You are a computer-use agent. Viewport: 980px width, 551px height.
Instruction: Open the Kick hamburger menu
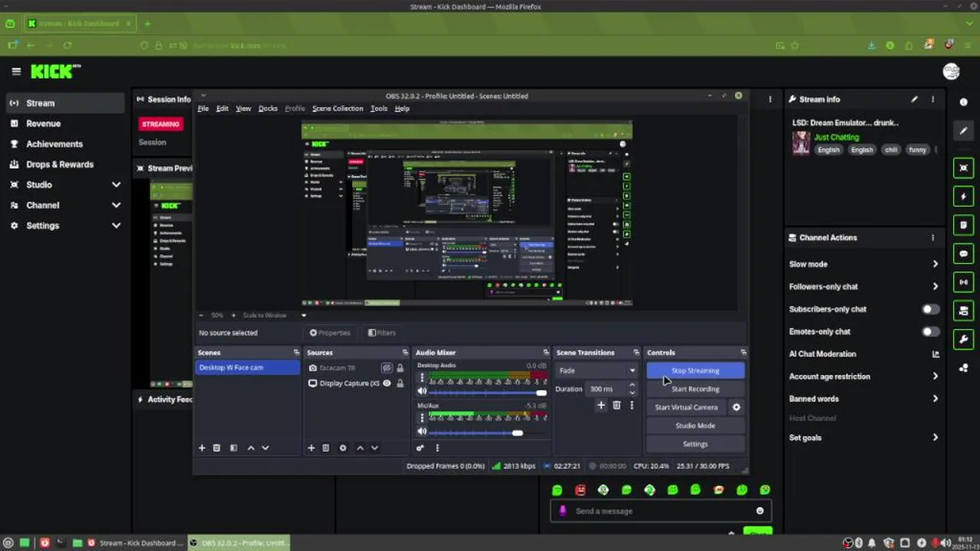[x=16, y=71]
